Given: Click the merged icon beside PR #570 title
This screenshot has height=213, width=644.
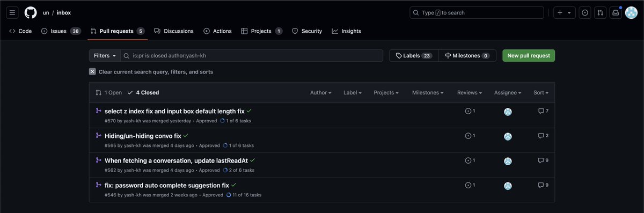Looking at the screenshot, I should point(98,111).
